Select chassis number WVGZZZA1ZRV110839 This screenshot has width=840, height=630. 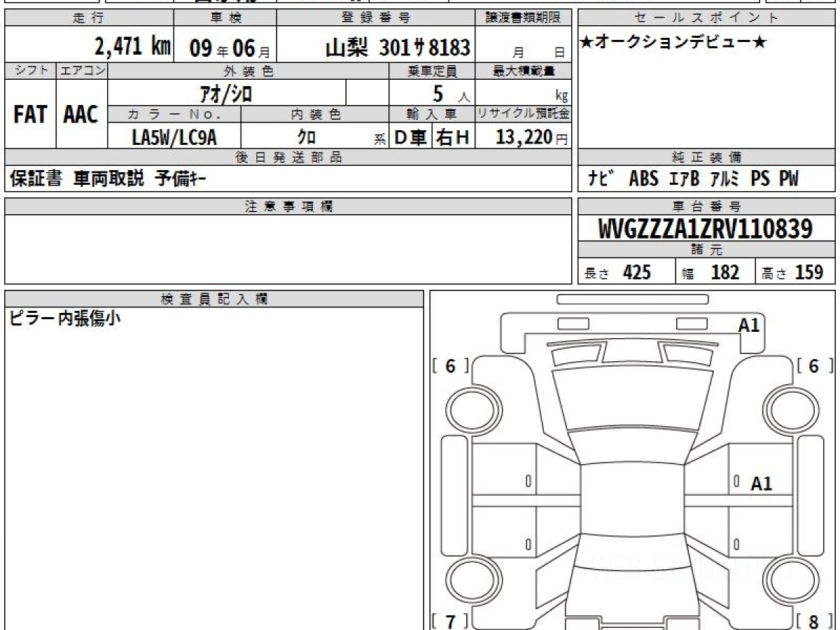706,228
